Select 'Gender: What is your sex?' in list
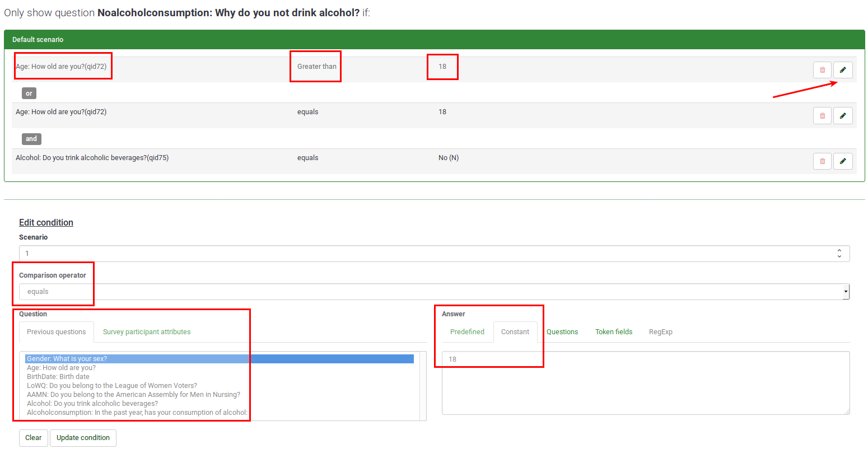Viewport: 868px width, 449px height. pos(220,359)
